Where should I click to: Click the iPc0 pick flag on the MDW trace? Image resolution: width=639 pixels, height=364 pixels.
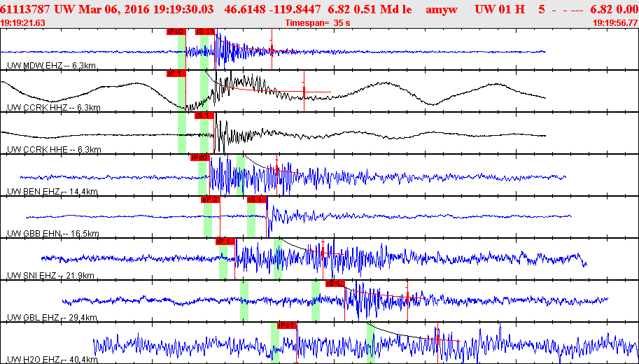tap(176, 31)
